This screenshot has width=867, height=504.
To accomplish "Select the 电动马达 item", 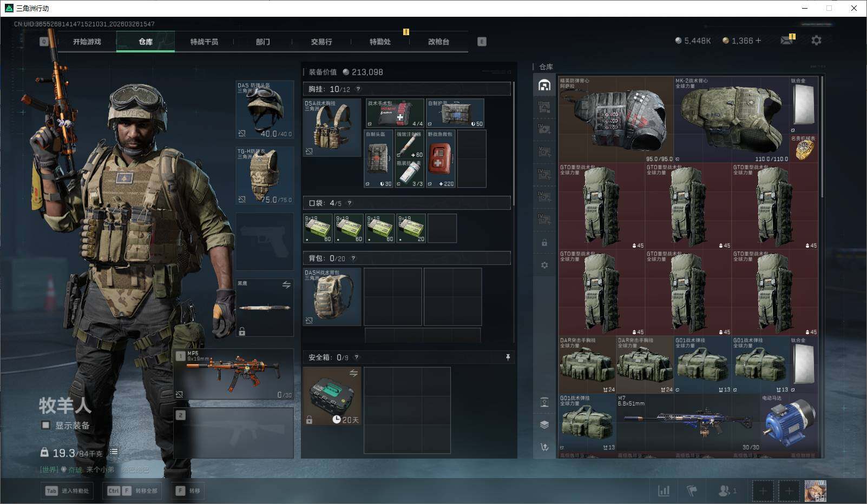I will (x=789, y=422).
